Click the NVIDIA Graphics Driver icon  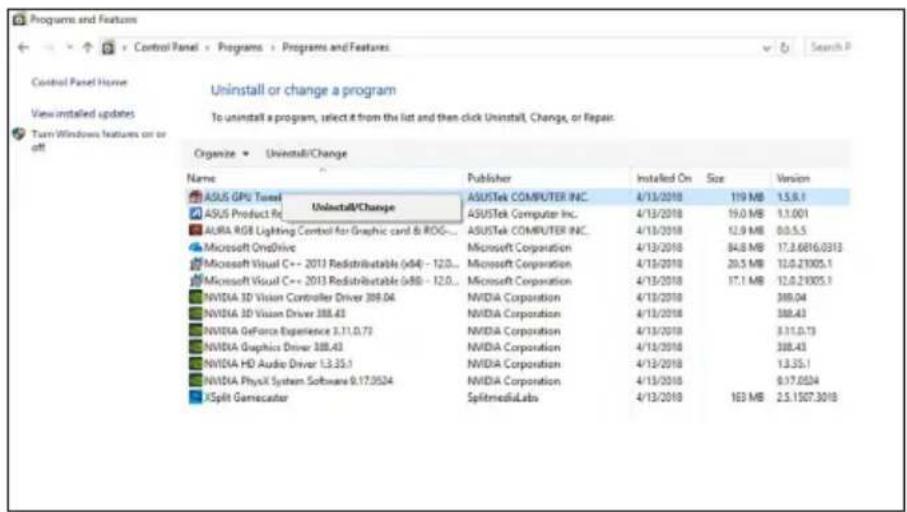point(196,347)
